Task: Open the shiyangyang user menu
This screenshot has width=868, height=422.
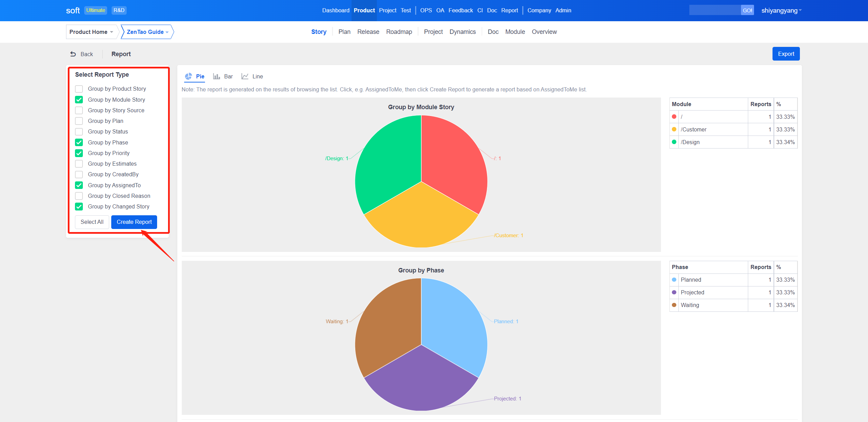Action: [x=781, y=11]
